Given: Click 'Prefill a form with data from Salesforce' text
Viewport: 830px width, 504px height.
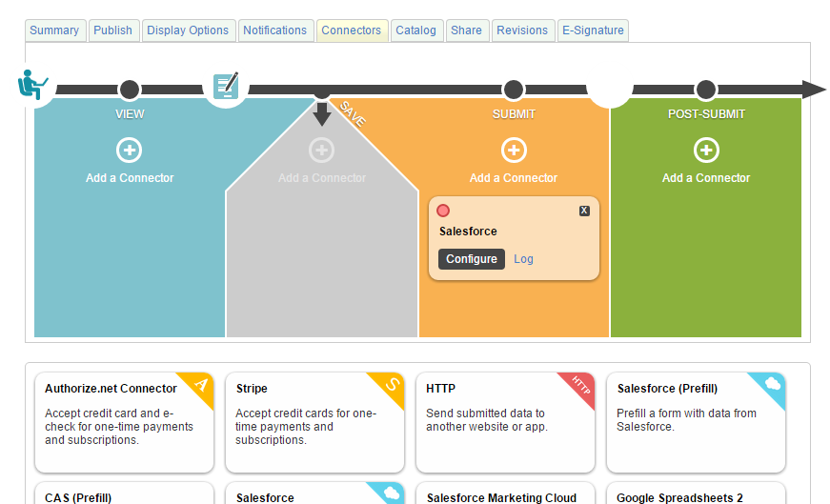Looking at the screenshot, I should coord(686,420).
